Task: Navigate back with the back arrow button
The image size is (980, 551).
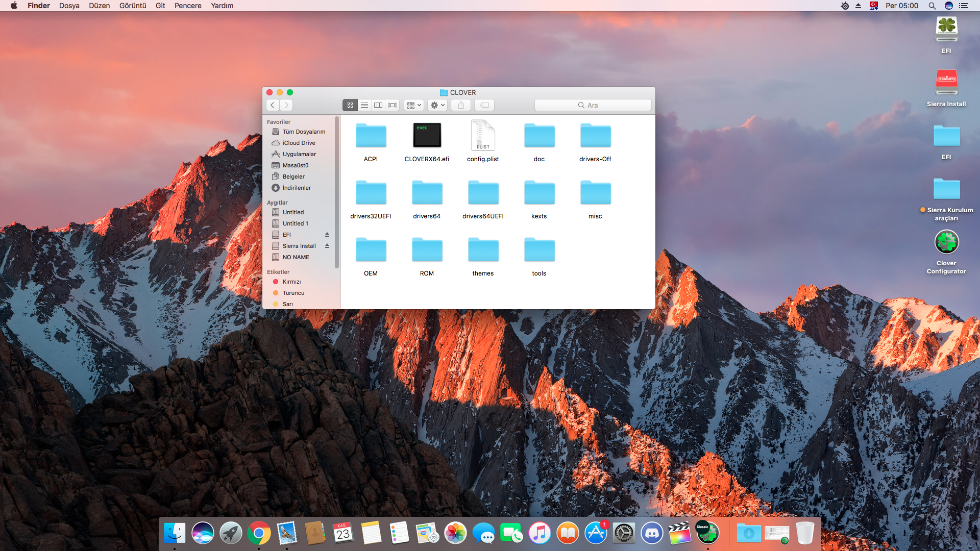Action: pos(273,105)
